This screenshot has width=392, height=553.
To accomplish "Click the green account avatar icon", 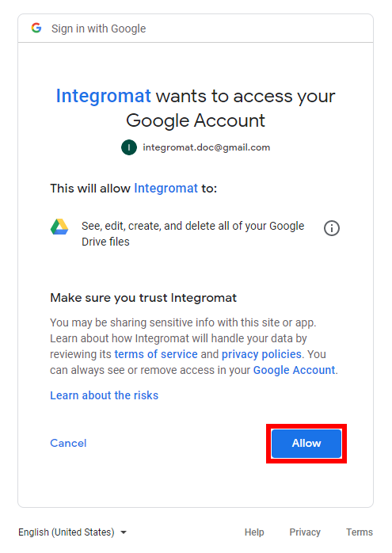I will 129,147.
